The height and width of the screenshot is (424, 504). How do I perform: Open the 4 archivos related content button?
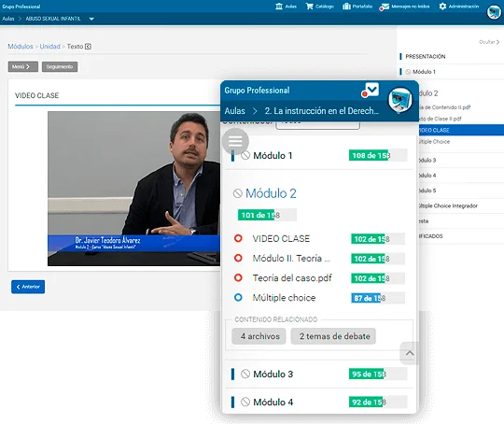click(259, 336)
